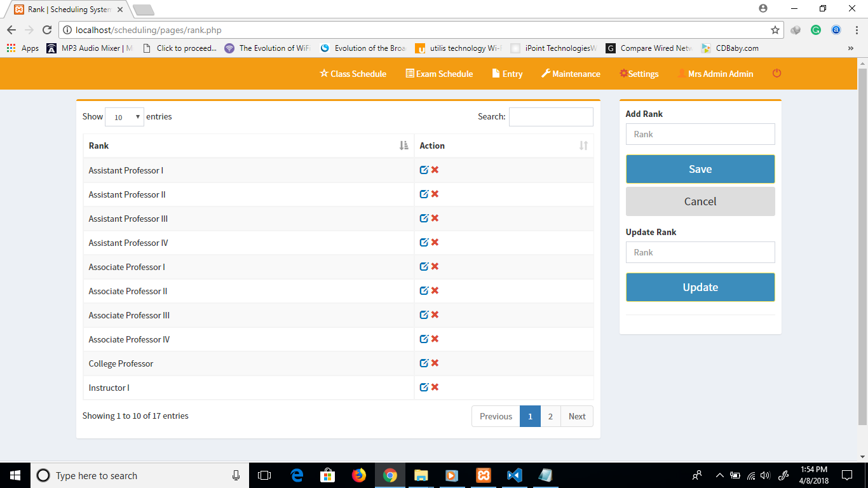Delete the College Professor rank
Viewport: 868px width, 488px height.
tap(435, 363)
